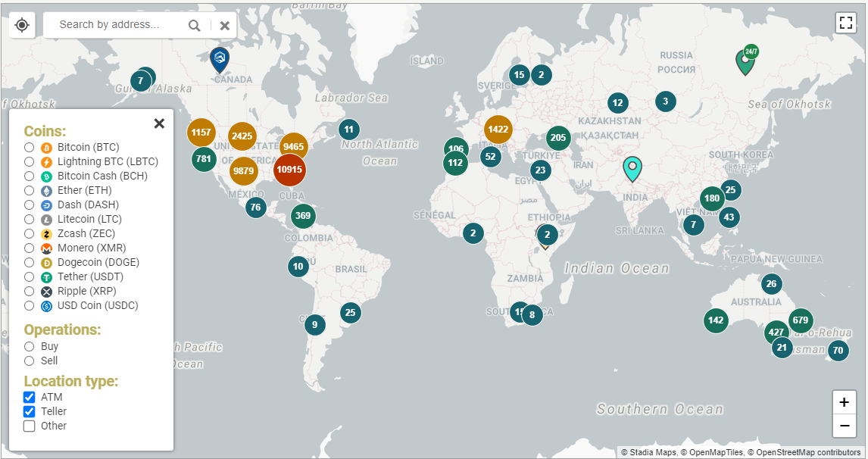Choose the Buy operation
Image resolution: width=868 pixels, height=459 pixels.
click(29, 346)
